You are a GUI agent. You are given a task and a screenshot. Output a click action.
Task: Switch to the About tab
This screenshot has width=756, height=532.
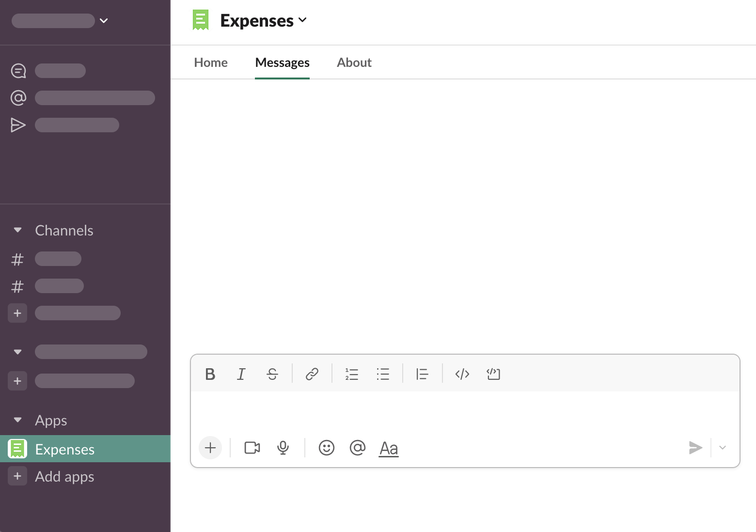[x=354, y=63]
